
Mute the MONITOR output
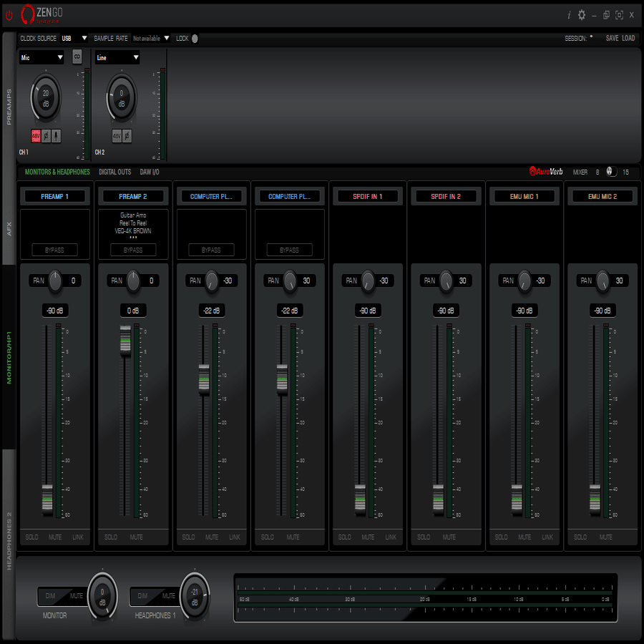tap(75, 595)
